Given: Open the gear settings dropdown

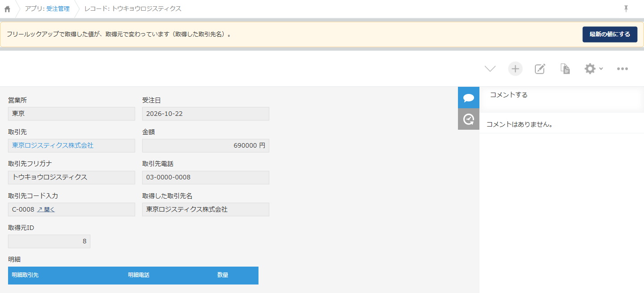Looking at the screenshot, I should [594, 69].
